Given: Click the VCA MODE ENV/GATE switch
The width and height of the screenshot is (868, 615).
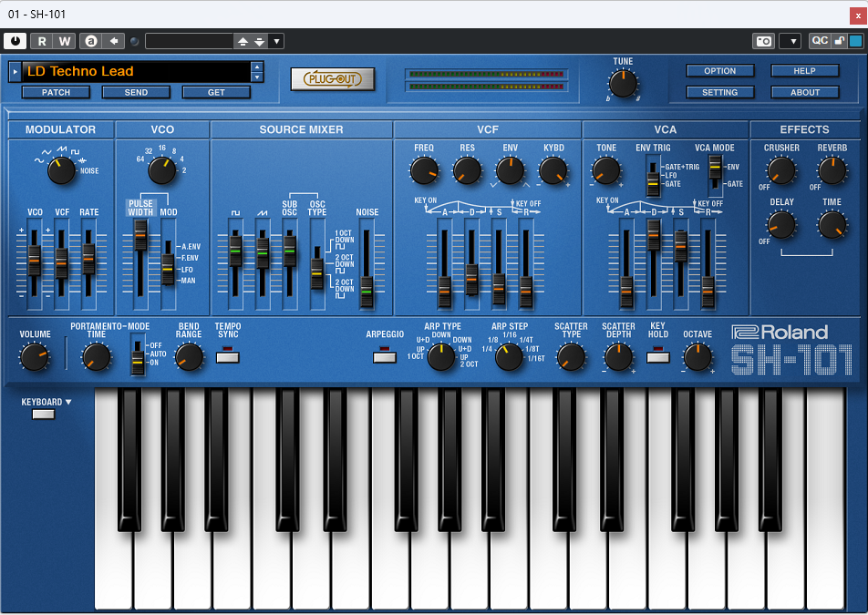Looking at the screenshot, I should tap(716, 174).
